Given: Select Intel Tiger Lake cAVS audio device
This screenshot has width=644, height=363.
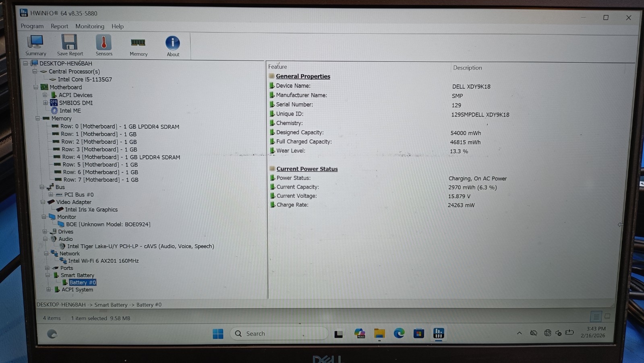Looking at the screenshot, I should [141, 246].
